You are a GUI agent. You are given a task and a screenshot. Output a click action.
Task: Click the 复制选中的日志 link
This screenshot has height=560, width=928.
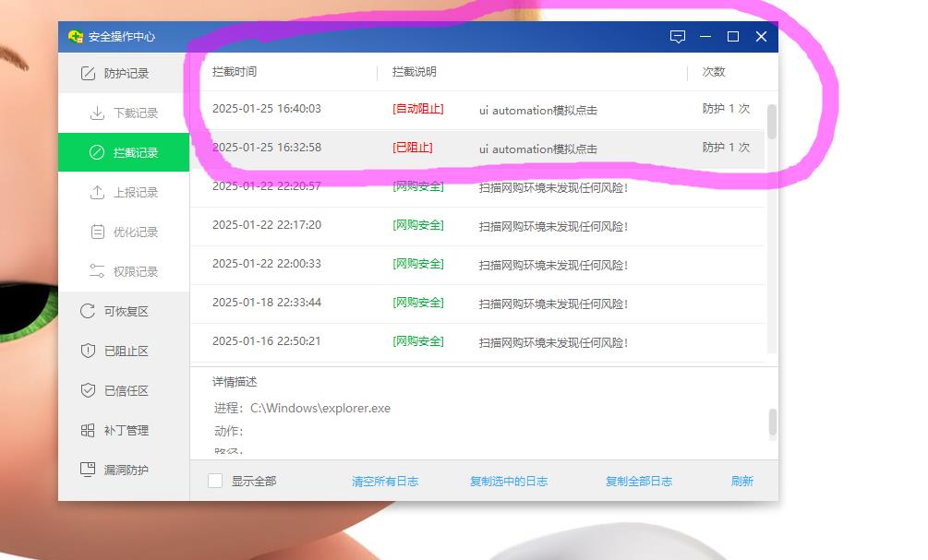coord(508,481)
